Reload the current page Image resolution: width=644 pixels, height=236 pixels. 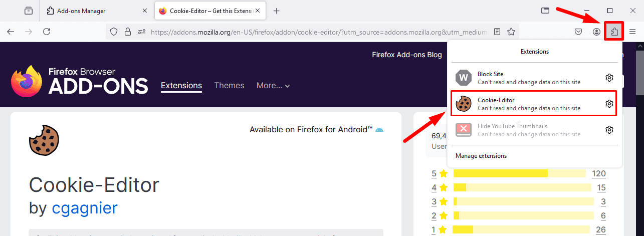(47, 32)
